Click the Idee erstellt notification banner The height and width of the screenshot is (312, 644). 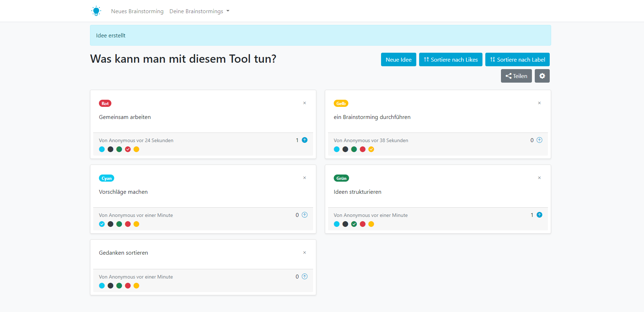[321, 35]
